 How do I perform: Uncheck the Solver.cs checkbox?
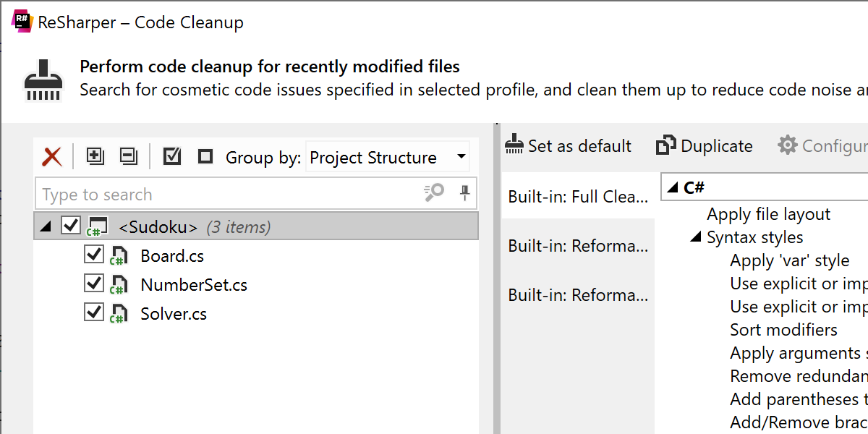[x=94, y=312]
